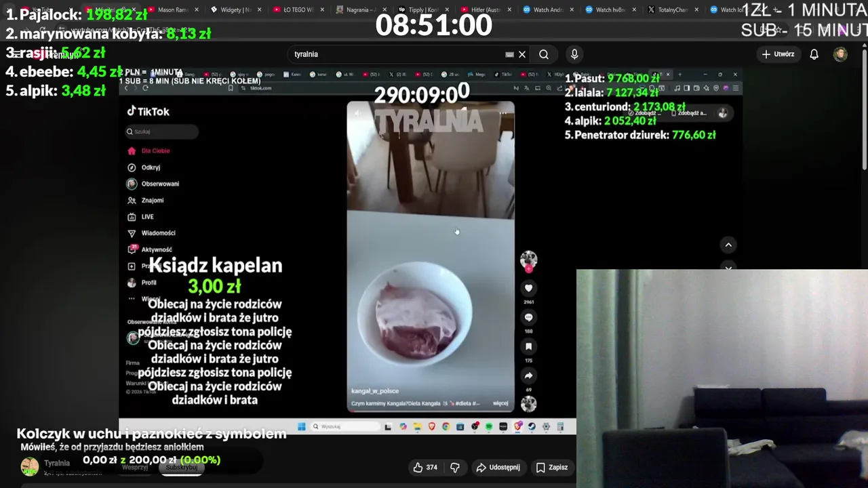Click Udostępnij share button
Image resolution: width=868 pixels, height=488 pixels.
click(x=498, y=467)
